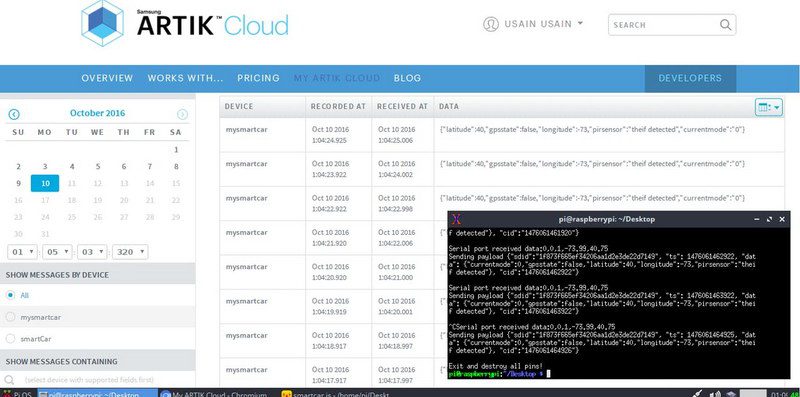Click the RECEIVED AT column header
800x397 pixels.
pos(403,107)
